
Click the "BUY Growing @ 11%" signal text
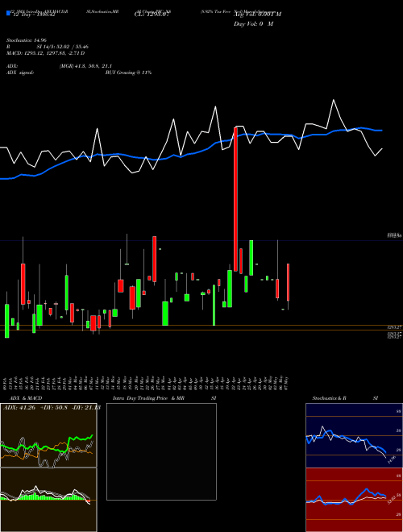128,73
